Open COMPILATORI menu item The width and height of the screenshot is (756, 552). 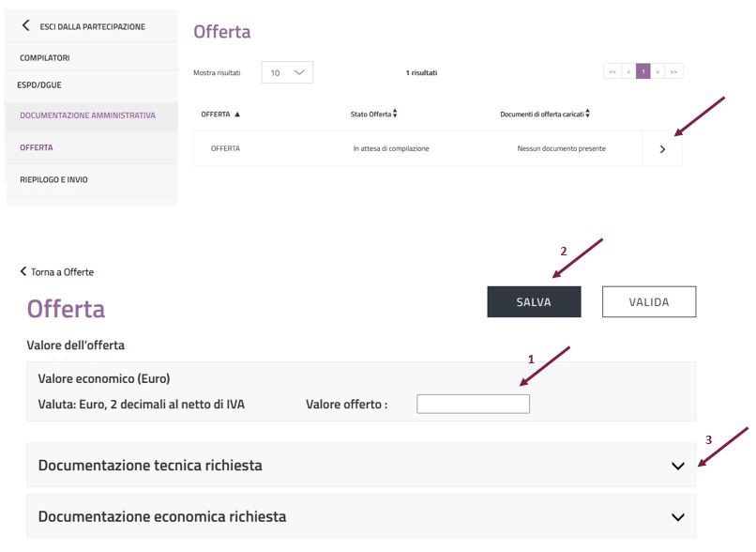tap(45, 58)
